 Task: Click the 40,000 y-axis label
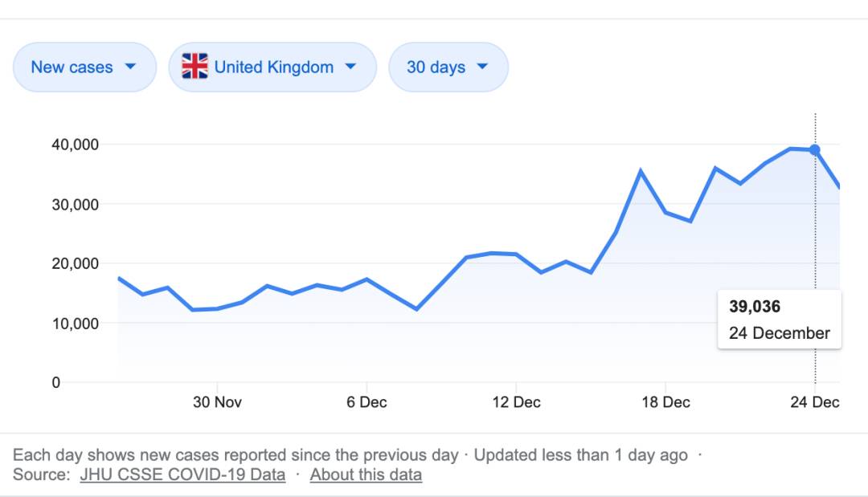click(74, 145)
